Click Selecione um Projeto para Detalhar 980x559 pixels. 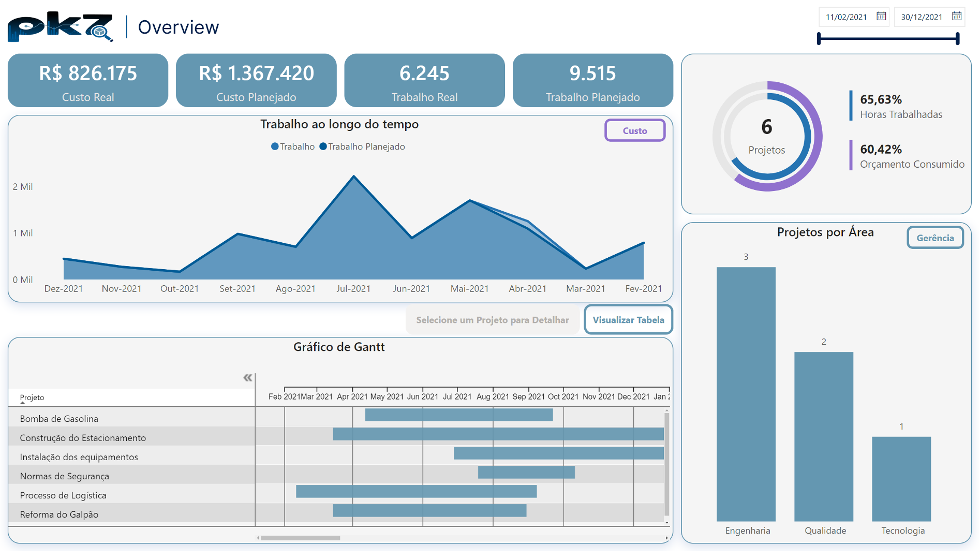tap(492, 320)
